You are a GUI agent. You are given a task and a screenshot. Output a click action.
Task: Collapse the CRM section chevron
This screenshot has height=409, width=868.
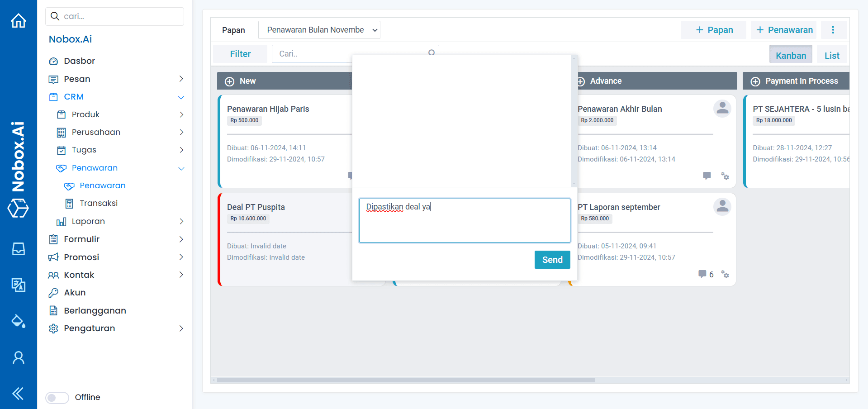pyautogui.click(x=181, y=97)
